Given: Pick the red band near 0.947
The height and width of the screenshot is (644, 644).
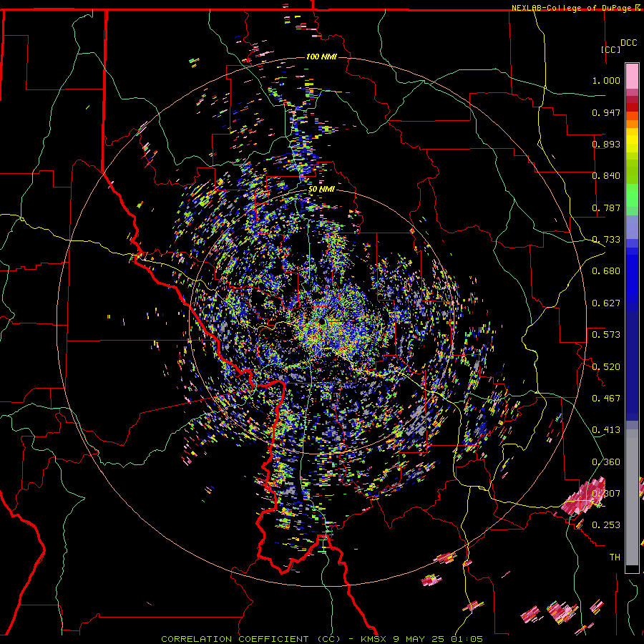Looking at the screenshot, I should pos(632,107).
